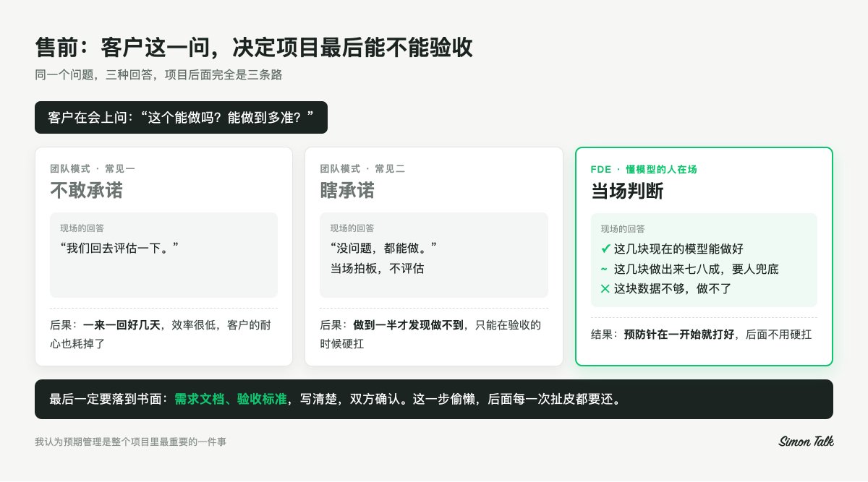Screen dimensions: 868x482
Task: Click footer note '我认为预期管理是整个项目里最重要的一件事'
Action: (x=130, y=442)
